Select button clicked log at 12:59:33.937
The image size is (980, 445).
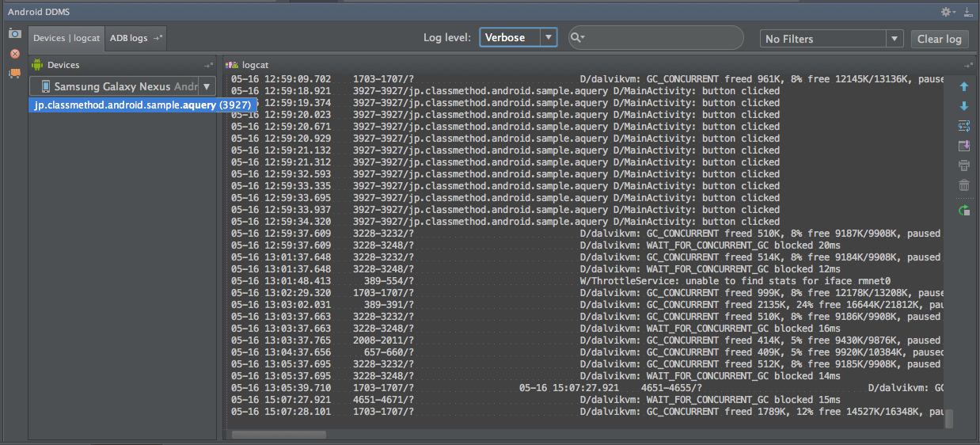(x=505, y=210)
